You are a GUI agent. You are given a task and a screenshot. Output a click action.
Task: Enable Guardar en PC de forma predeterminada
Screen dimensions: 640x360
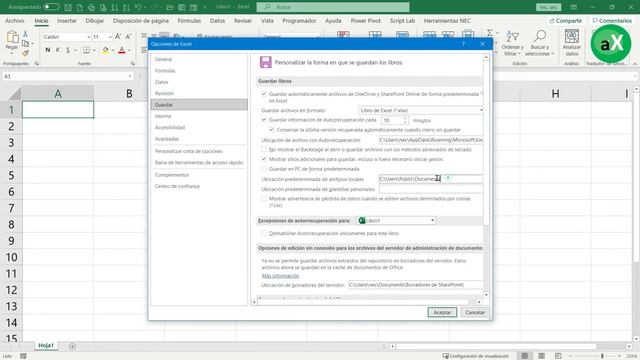click(264, 169)
